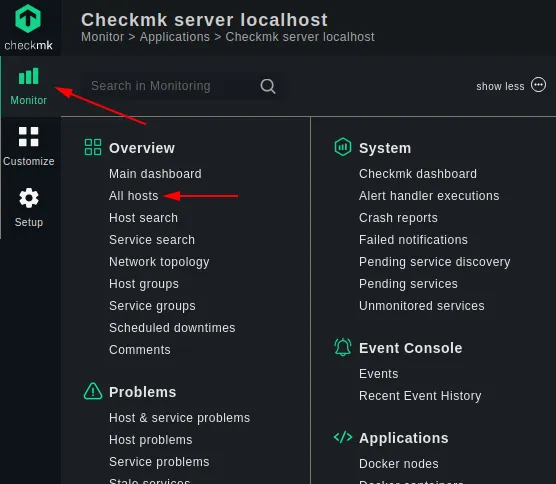Open Pending service discovery
556x484 pixels.
pyautogui.click(x=435, y=262)
